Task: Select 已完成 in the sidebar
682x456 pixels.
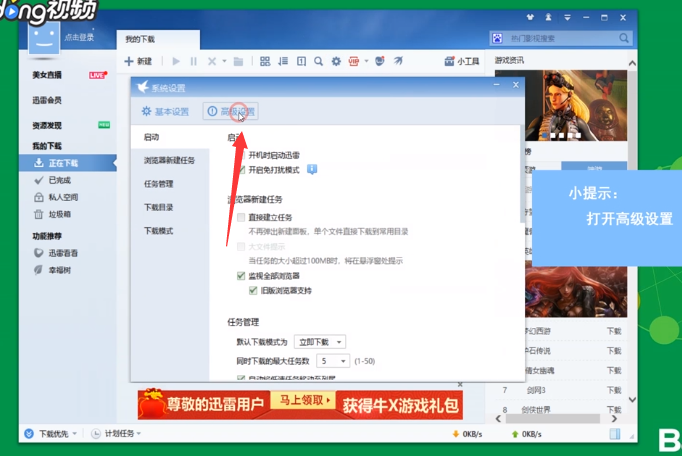Action: [60, 180]
